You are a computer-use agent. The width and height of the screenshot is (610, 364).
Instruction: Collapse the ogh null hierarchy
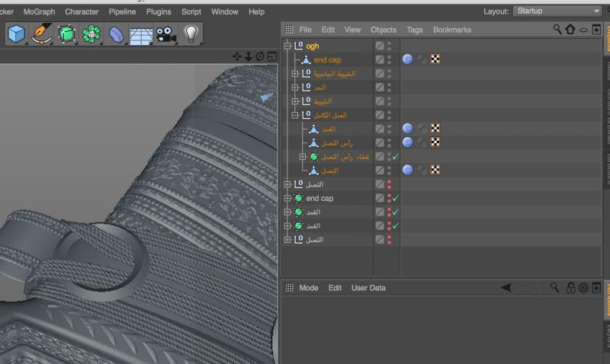point(287,46)
